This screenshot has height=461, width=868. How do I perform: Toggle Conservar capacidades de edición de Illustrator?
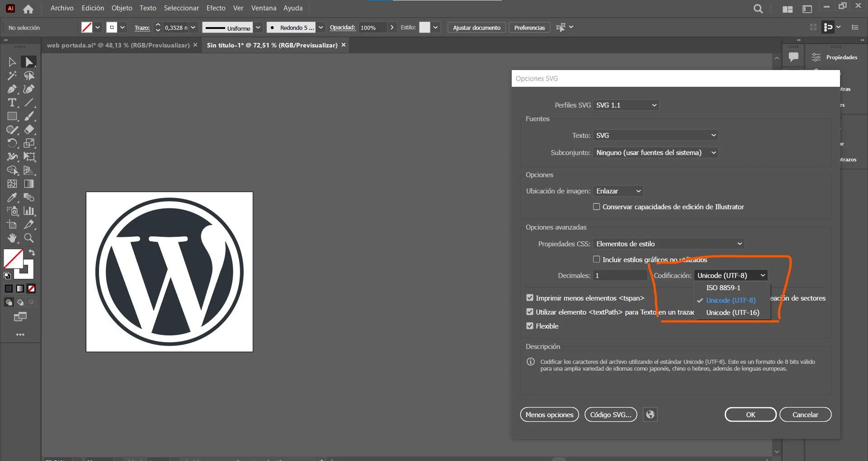point(596,207)
